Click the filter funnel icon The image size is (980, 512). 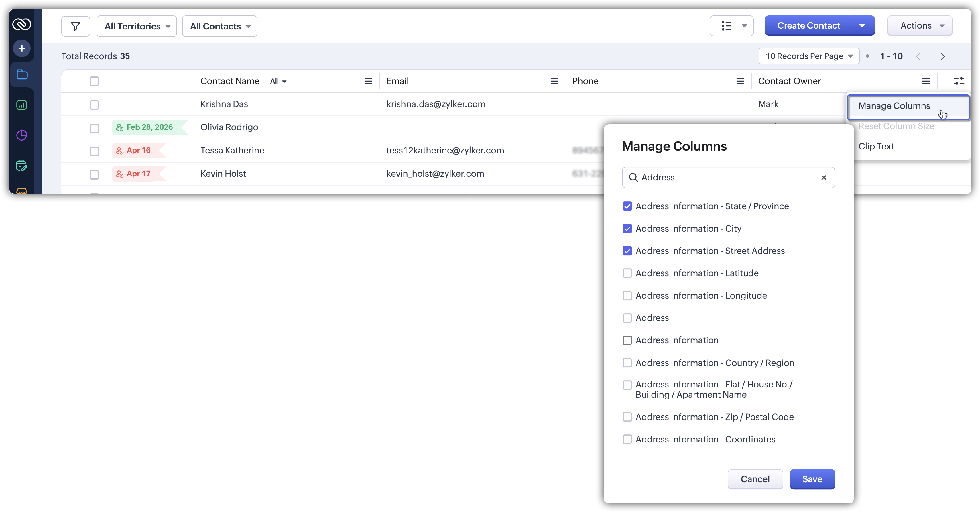click(x=75, y=26)
